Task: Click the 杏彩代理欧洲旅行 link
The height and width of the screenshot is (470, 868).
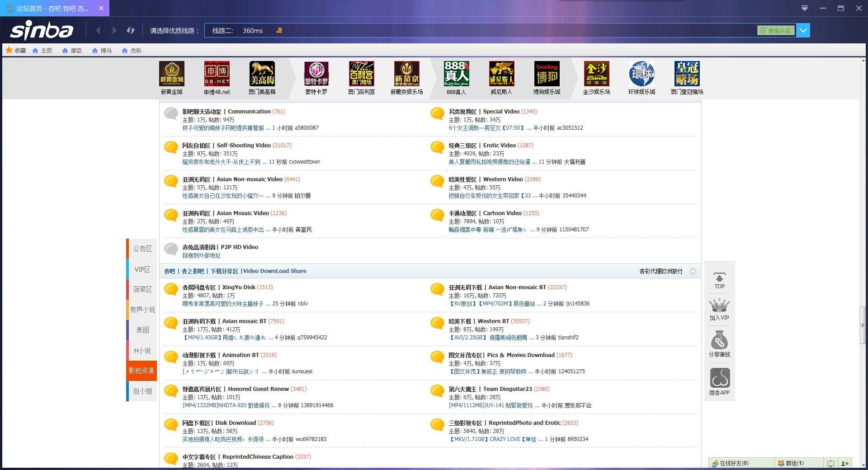Action: click(x=661, y=271)
